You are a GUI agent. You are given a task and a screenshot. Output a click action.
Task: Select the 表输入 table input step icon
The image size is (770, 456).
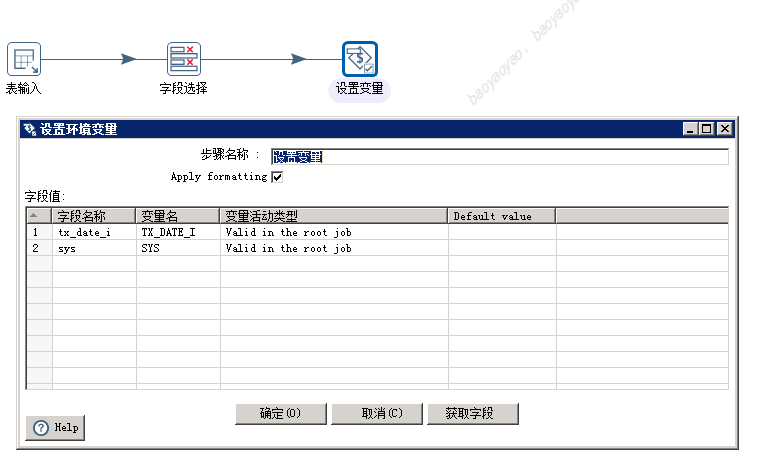pyautogui.click(x=24, y=59)
